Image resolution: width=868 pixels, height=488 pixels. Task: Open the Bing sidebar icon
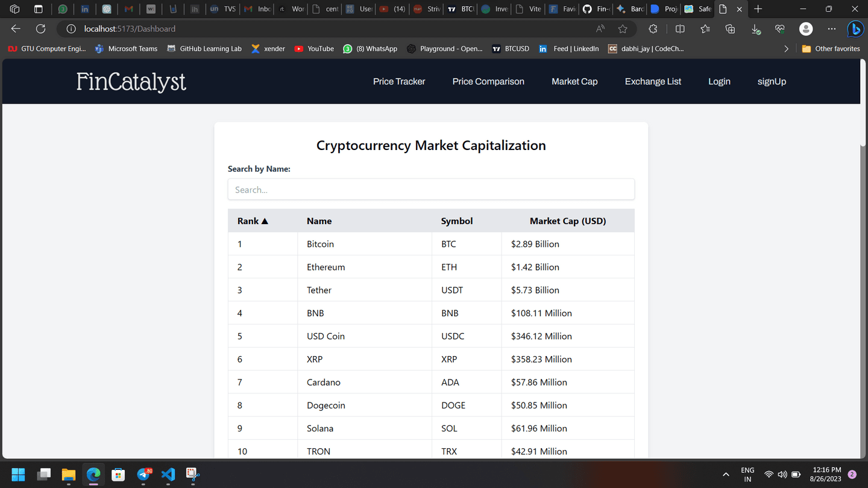pos(855,29)
